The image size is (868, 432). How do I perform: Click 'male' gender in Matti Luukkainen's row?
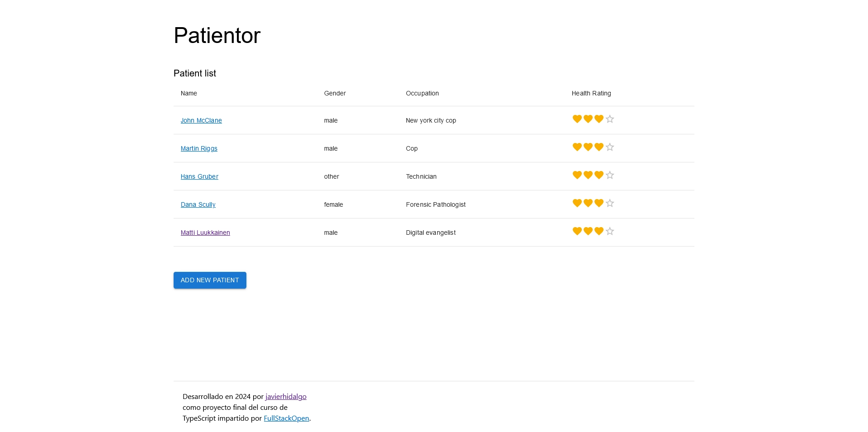coord(331,233)
